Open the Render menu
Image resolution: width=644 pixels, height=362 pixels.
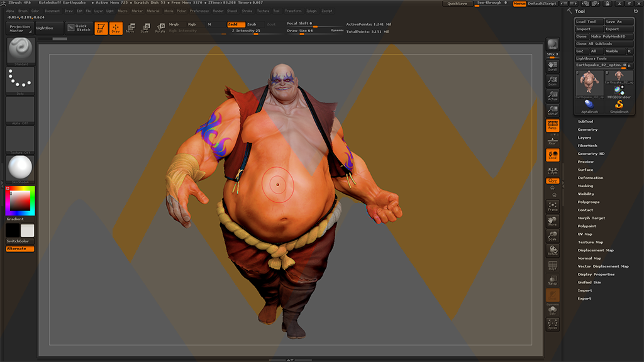click(218, 11)
